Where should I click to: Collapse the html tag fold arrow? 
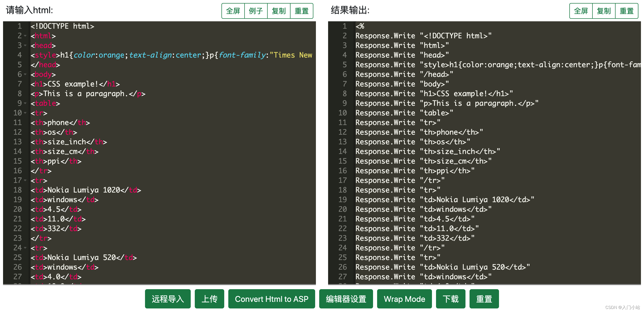point(25,36)
